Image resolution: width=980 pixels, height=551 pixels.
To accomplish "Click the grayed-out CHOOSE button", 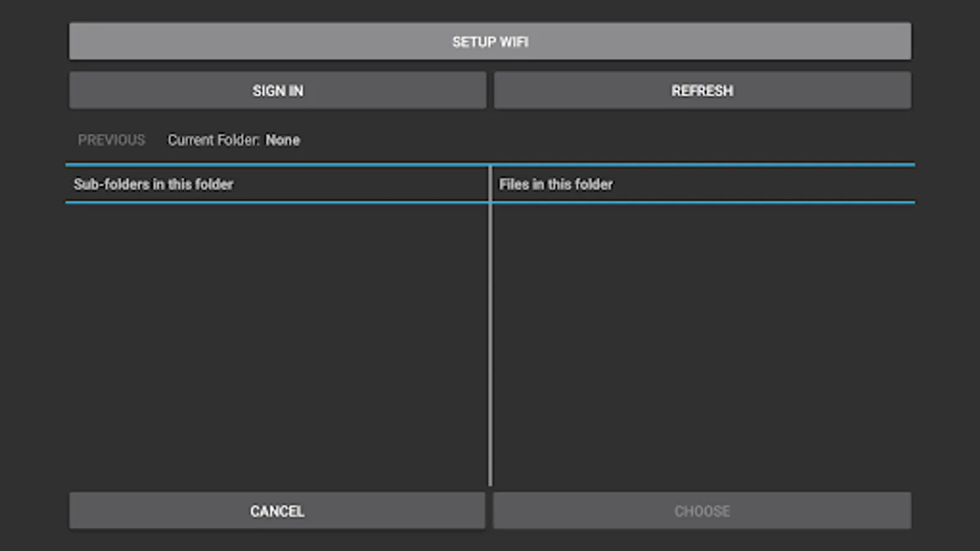I will [703, 511].
